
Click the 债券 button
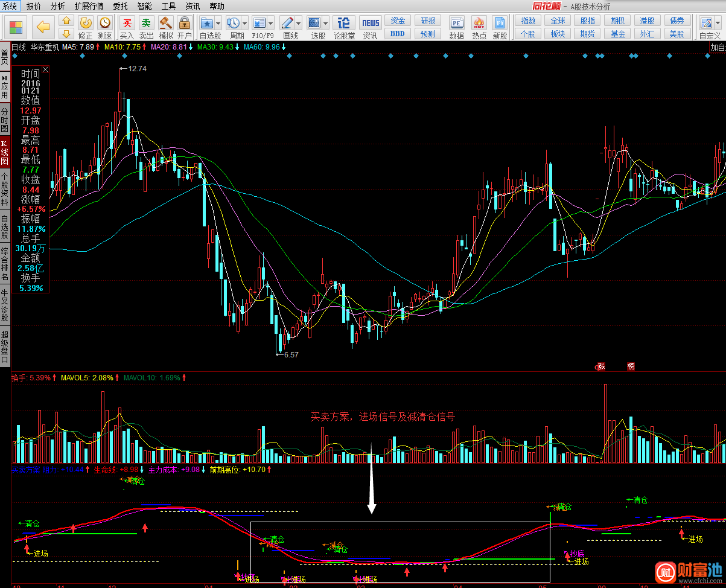click(677, 21)
